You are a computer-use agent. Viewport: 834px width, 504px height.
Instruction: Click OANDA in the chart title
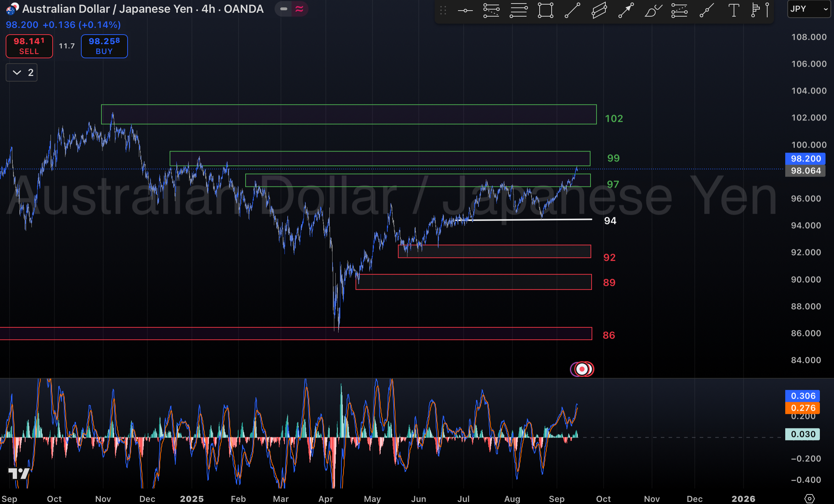pyautogui.click(x=243, y=9)
